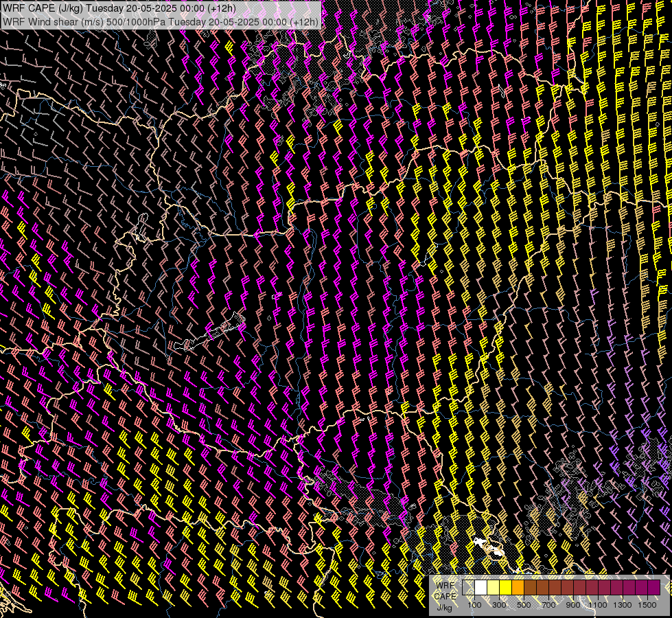Click the legend value '900'

click(573, 605)
